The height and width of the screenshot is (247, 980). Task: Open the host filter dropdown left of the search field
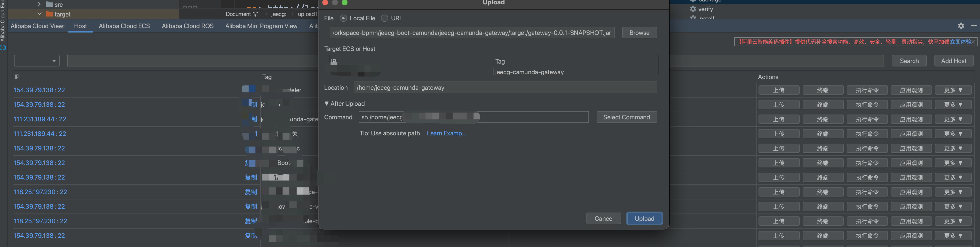pos(37,61)
